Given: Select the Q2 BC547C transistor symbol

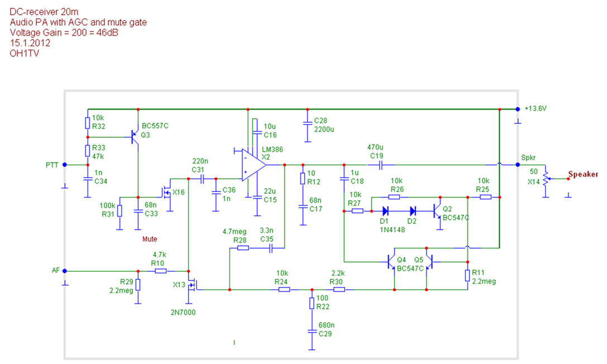Looking at the screenshot, I should tap(437, 211).
